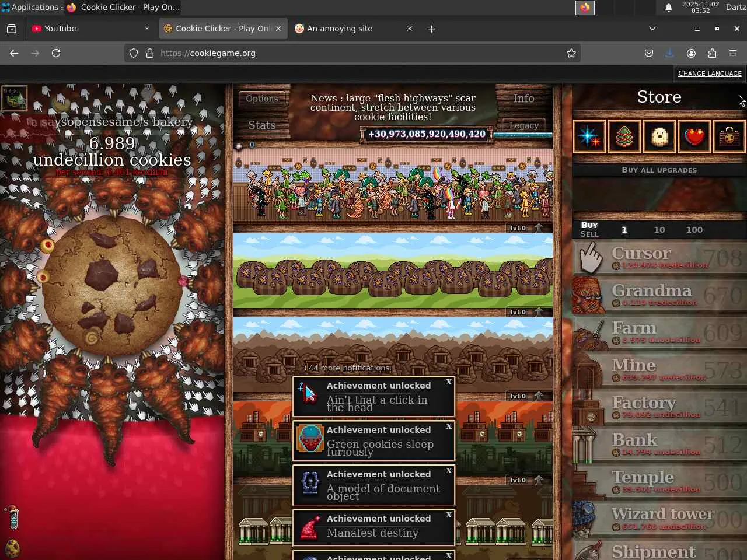Screen dimensions: 747x560
Task: Switch store mode to Sell
Action: 589,235
